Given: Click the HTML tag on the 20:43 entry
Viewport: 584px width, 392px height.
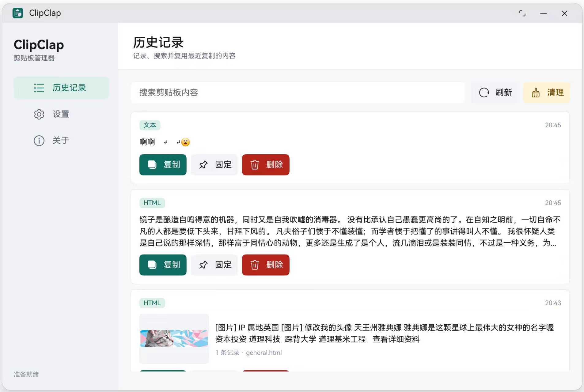Looking at the screenshot, I should click(x=152, y=303).
